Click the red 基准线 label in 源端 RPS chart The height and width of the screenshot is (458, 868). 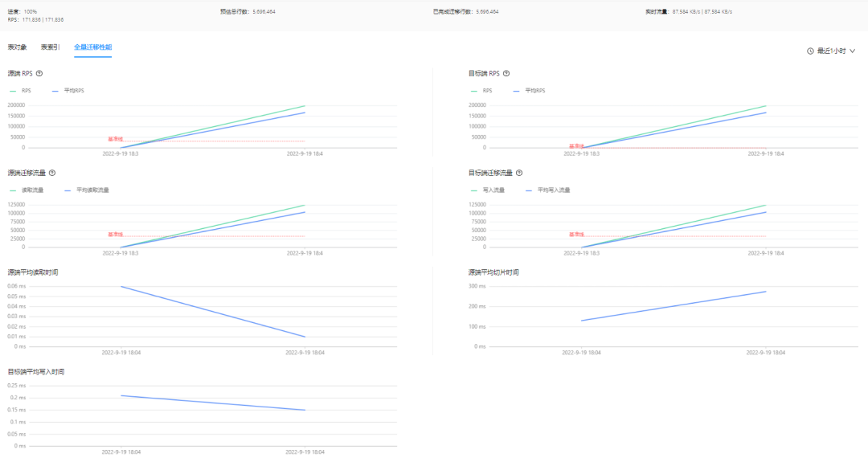[x=115, y=139]
